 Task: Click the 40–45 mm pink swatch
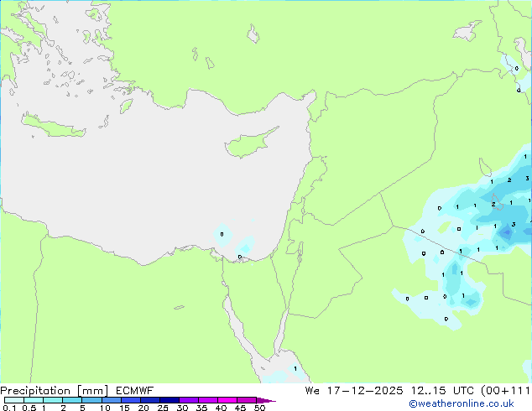click(227, 400)
